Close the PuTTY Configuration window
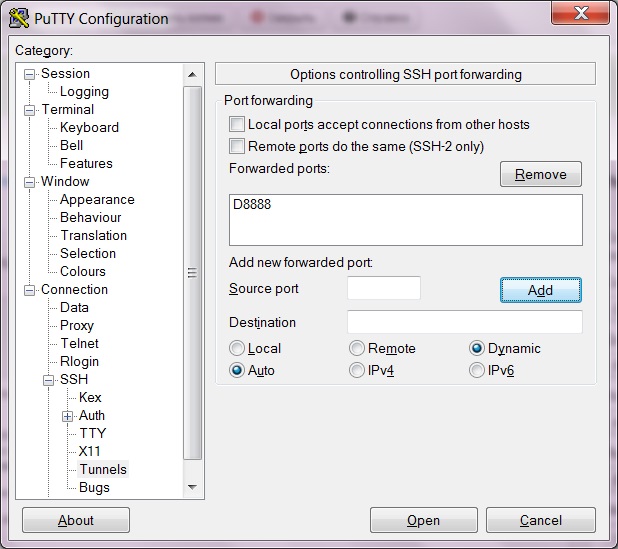Viewport: 618px width, 549px height. (580, 13)
